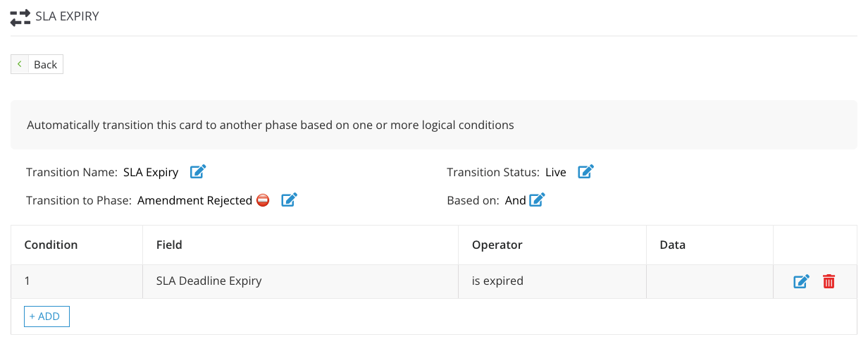
Task: Open the Based on And edit icon
Action: click(537, 200)
